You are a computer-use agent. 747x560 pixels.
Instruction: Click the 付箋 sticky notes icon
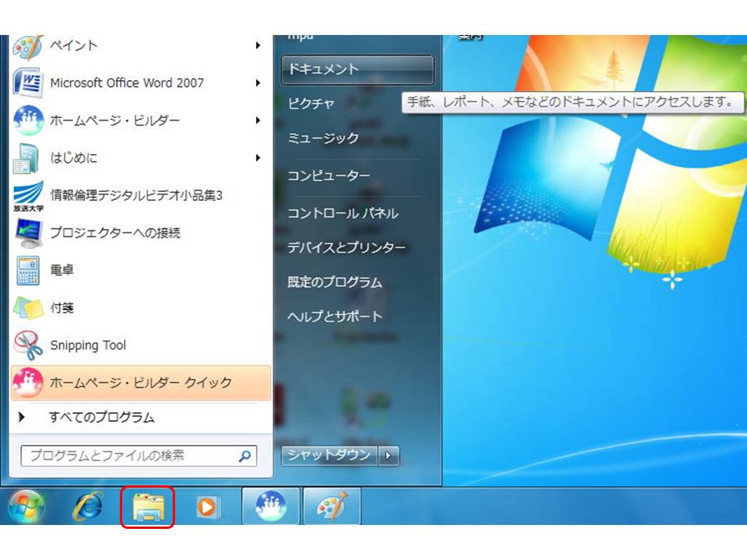point(28,308)
